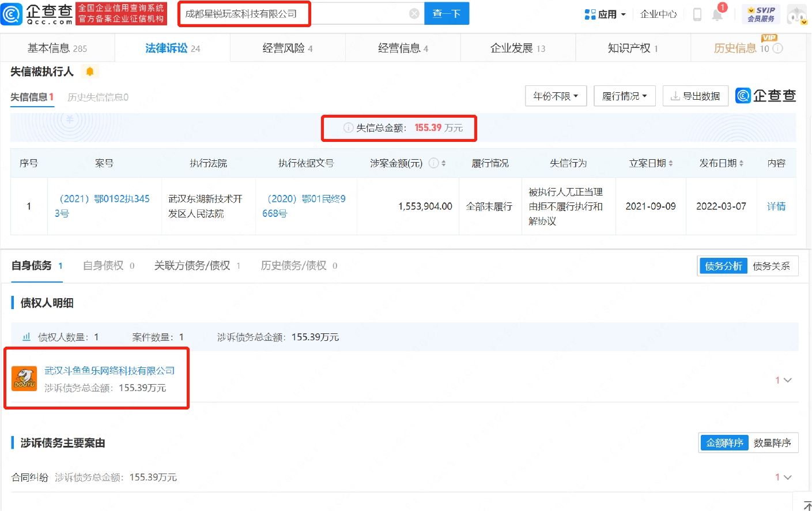812x511 pixels.
Task: Switch to 债务关系 view
Action: tap(772, 266)
